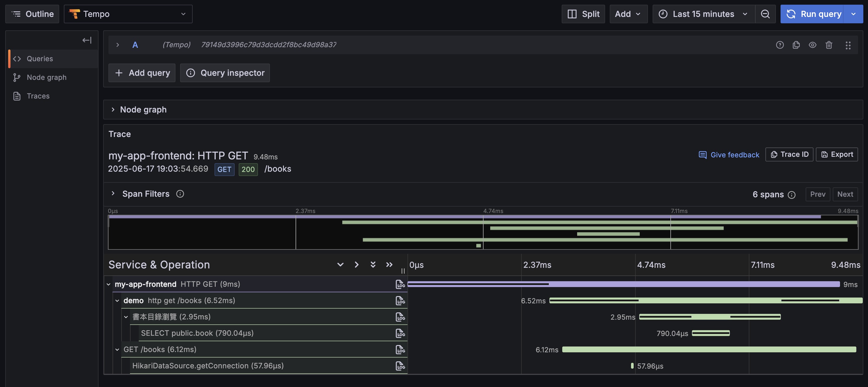Collapse the left sidebar with the arrow icon
The image size is (868, 387).
coord(87,41)
